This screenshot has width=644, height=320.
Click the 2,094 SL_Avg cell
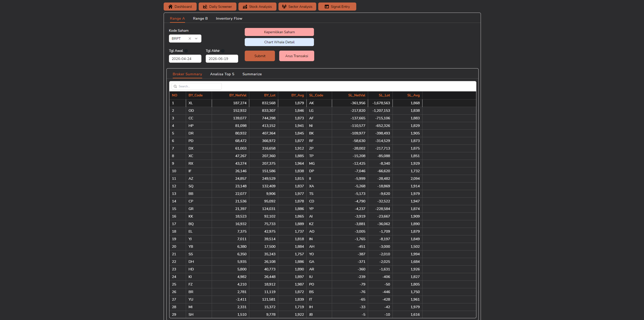click(x=407, y=179)
